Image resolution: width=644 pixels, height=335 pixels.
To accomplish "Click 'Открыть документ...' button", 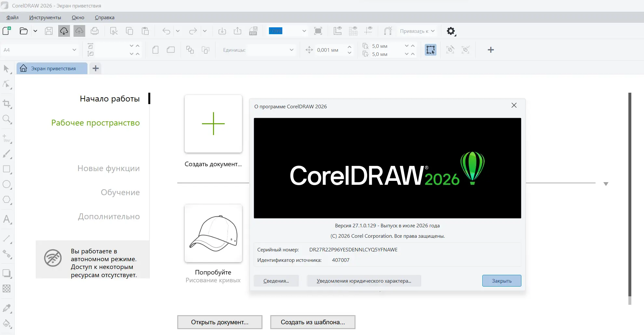I will coord(220,322).
